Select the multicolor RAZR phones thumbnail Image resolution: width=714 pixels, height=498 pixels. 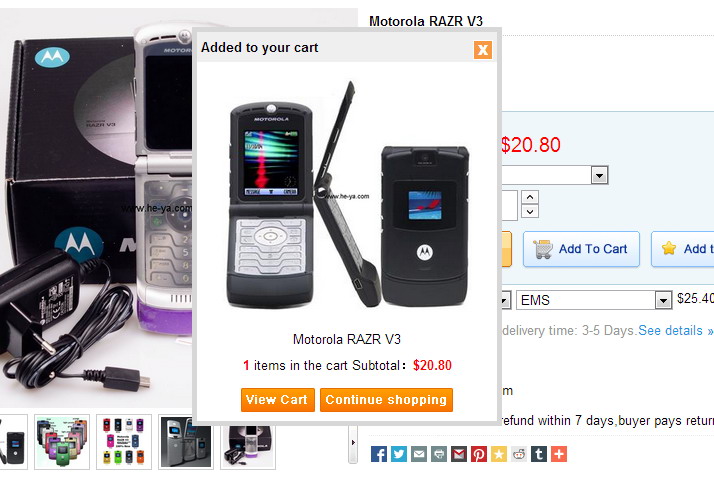click(x=62, y=442)
